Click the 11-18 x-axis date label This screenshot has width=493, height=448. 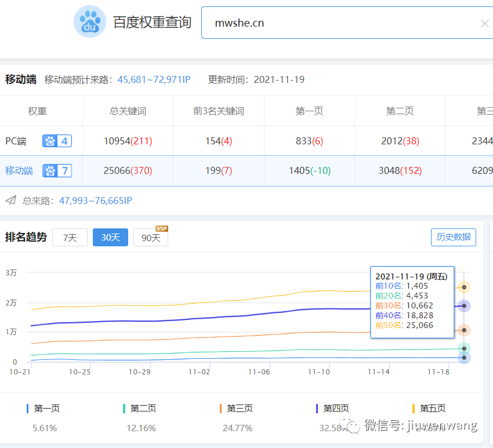click(x=438, y=372)
